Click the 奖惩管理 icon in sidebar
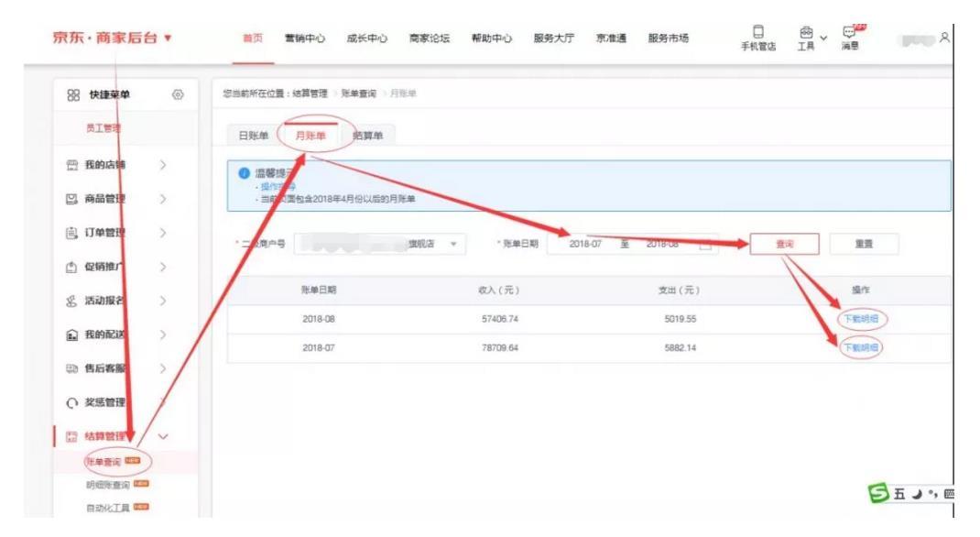The height and width of the screenshot is (537, 980). click(71, 402)
